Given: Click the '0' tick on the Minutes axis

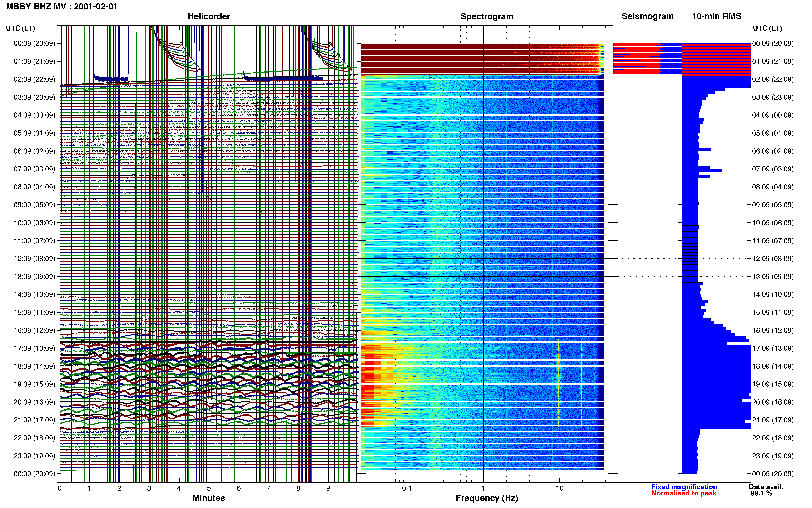Looking at the screenshot, I should point(60,488).
